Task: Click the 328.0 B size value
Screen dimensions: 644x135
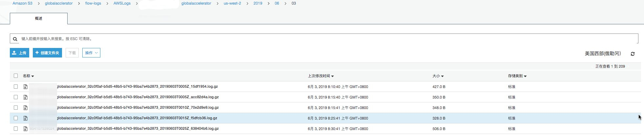Action: point(439,119)
